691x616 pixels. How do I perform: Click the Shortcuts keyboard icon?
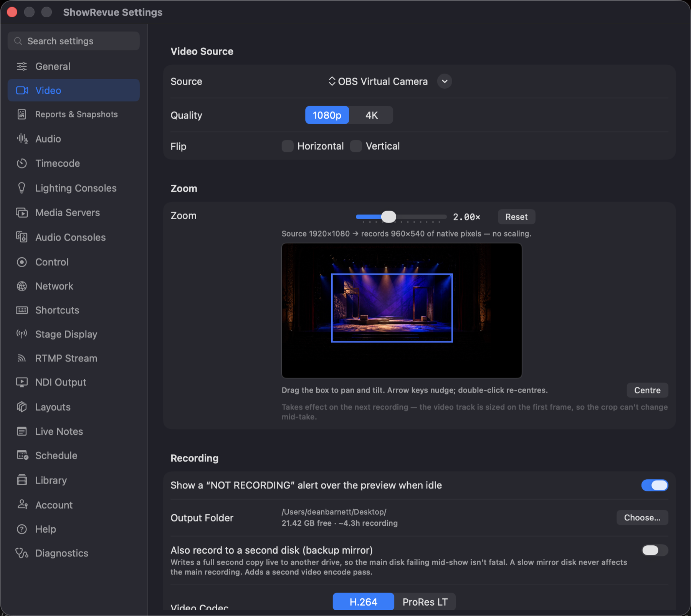[x=22, y=310]
